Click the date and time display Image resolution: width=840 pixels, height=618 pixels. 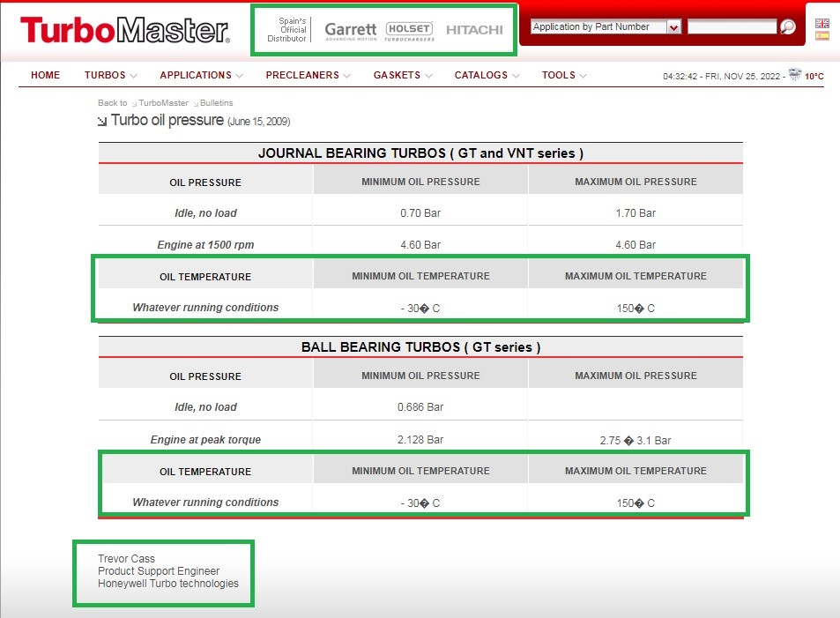click(x=722, y=76)
